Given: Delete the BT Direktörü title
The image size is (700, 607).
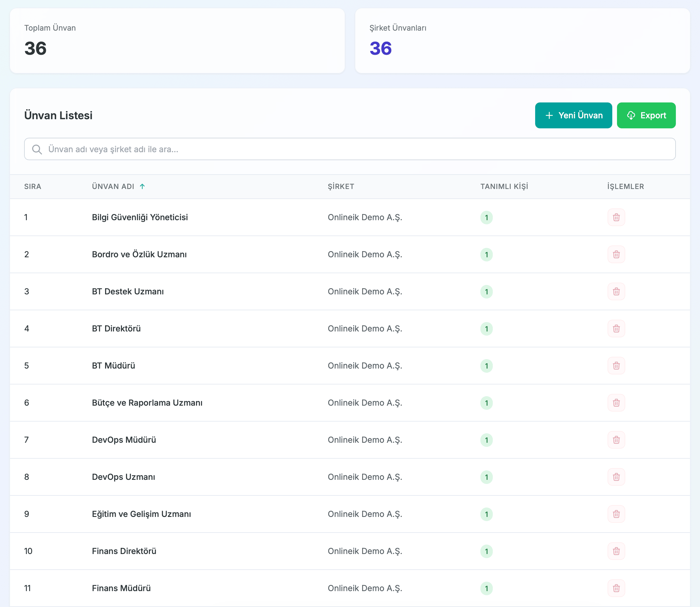Looking at the screenshot, I should [616, 329].
